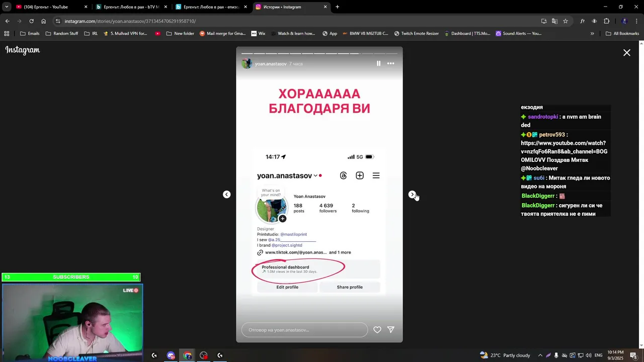Viewport: 644px width, 362px height.
Task: Click yoan.anastasov's avatar in story header
Action: [247, 64]
